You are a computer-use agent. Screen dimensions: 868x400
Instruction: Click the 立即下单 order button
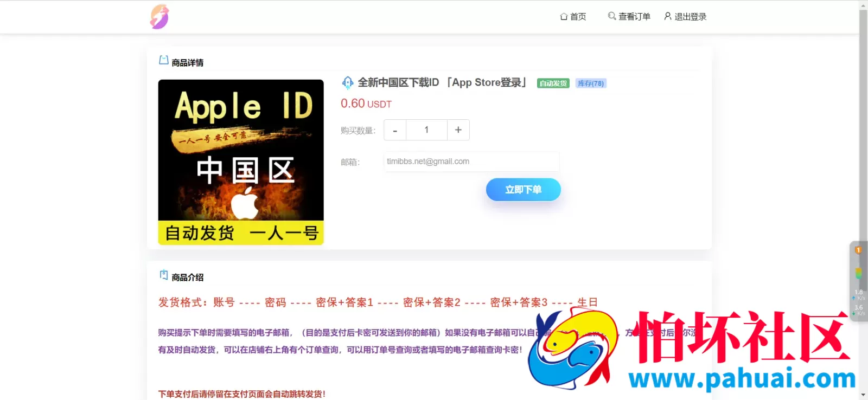524,190
